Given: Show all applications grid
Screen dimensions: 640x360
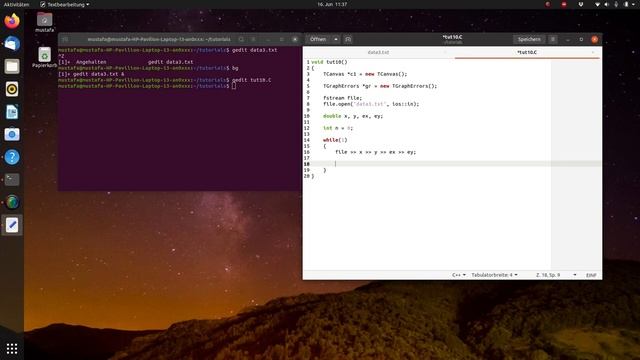Looking at the screenshot, I should [12, 348].
